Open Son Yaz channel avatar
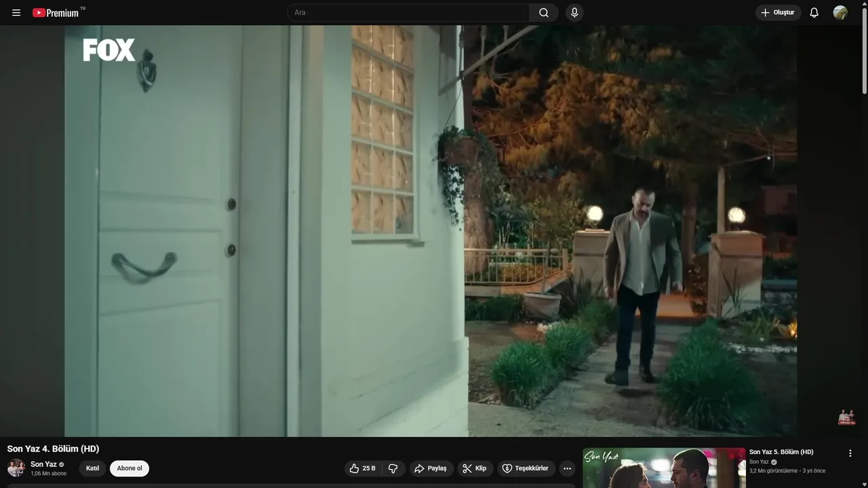 (x=16, y=468)
